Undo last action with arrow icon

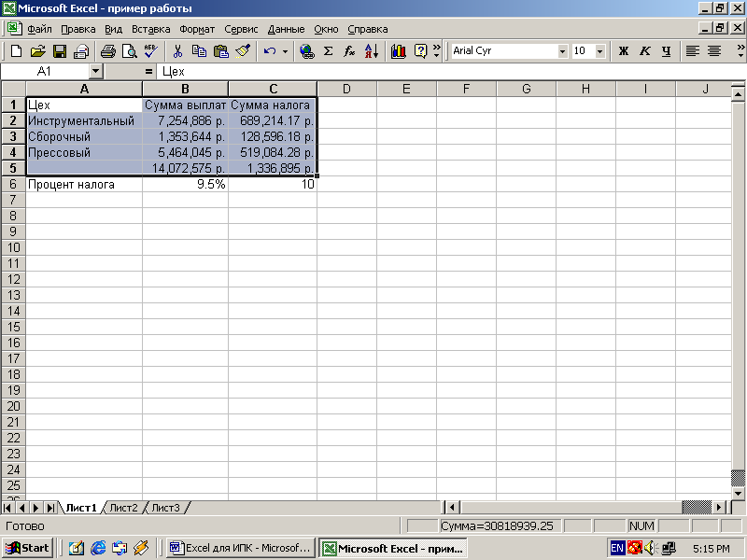tap(270, 51)
